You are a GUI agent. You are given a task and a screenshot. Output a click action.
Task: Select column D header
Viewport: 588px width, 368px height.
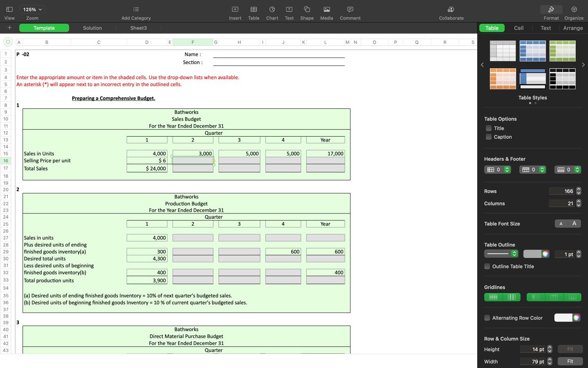coord(147,42)
